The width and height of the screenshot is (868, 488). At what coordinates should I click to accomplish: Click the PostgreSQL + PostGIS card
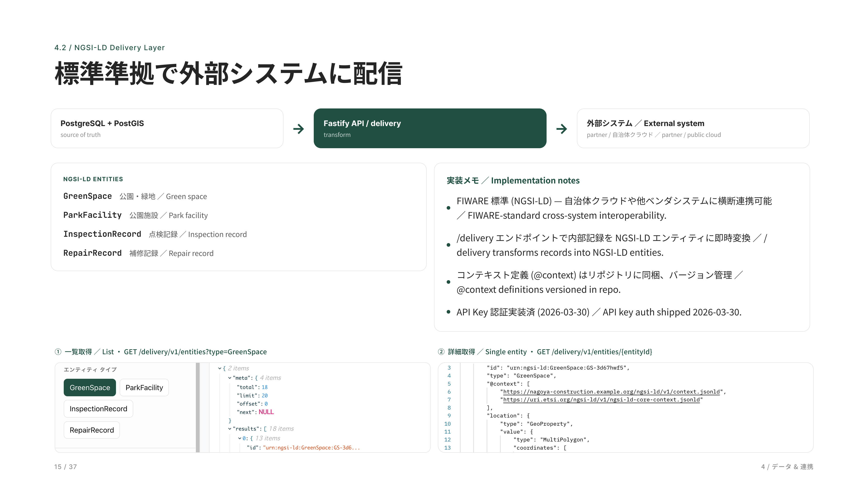point(167,128)
